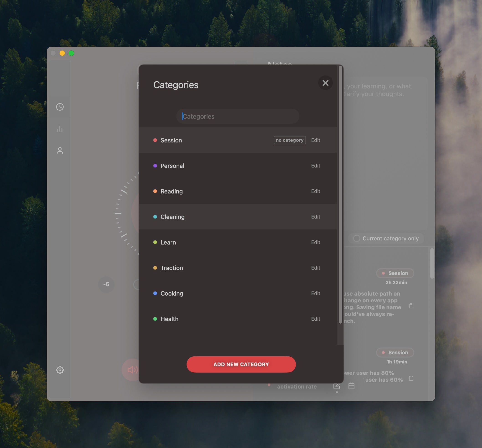
Task: Click Add New Category button
Action: [x=241, y=364]
